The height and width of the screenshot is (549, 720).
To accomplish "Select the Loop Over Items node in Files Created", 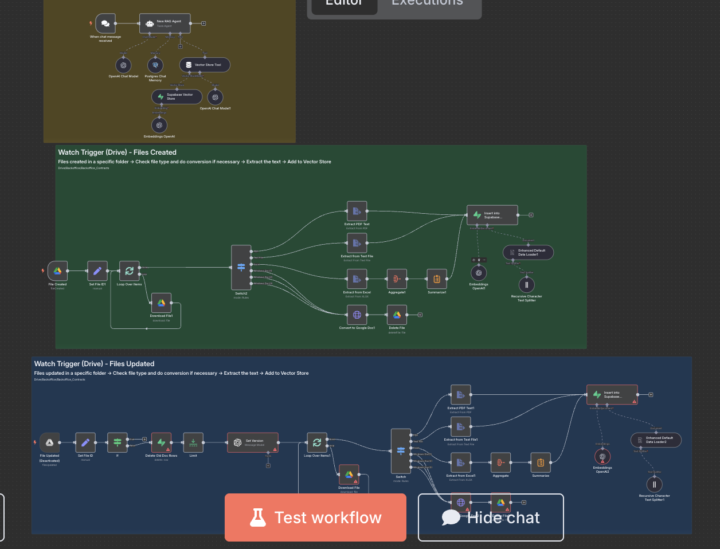I will 128,270.
